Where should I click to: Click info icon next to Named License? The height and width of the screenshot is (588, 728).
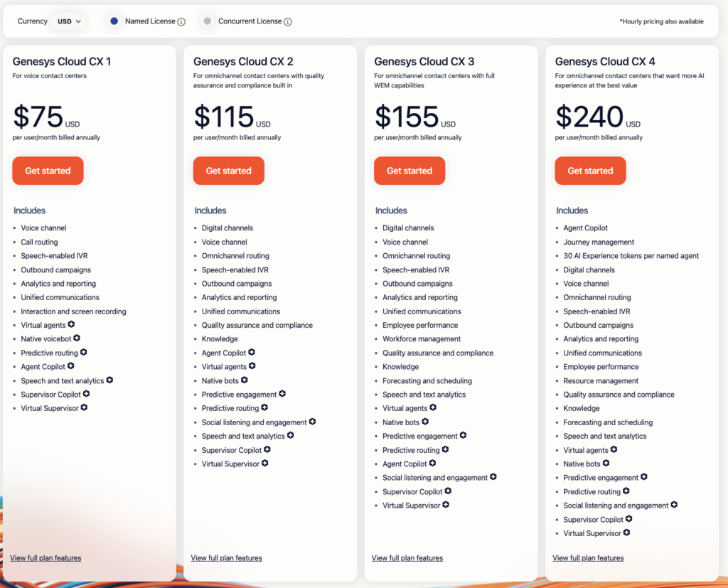(181, 22)
